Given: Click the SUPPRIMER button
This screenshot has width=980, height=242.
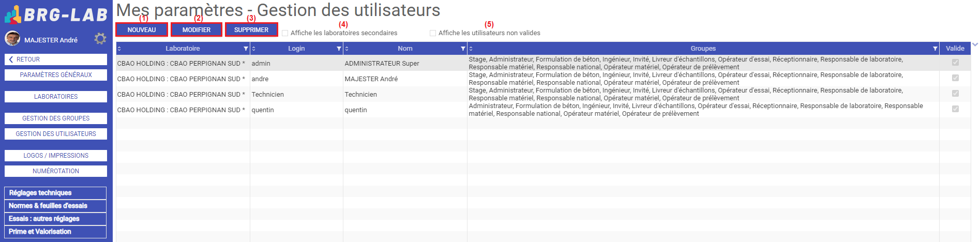Looking at the screenshot, I should [251, 30].
